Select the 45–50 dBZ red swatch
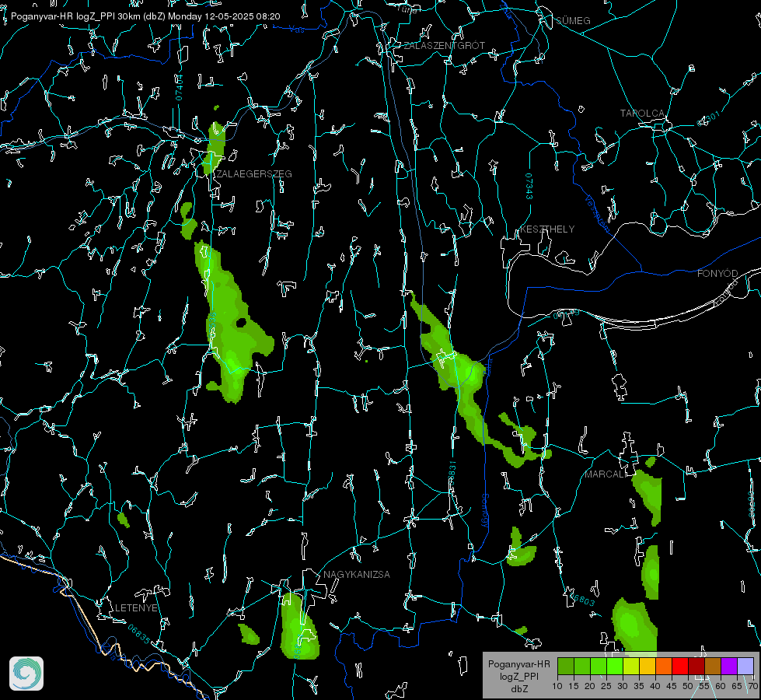This screenshot has height=700, width=761. coord(680,666)
